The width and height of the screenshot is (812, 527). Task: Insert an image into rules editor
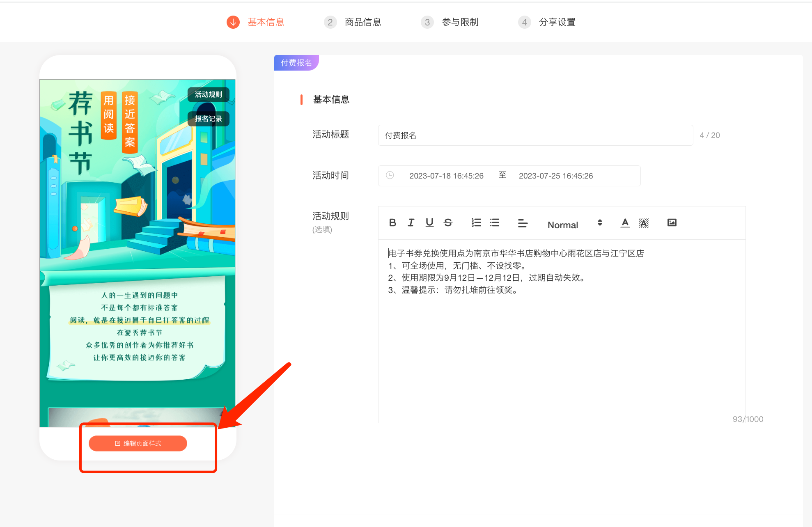click(x=672, y=223)
